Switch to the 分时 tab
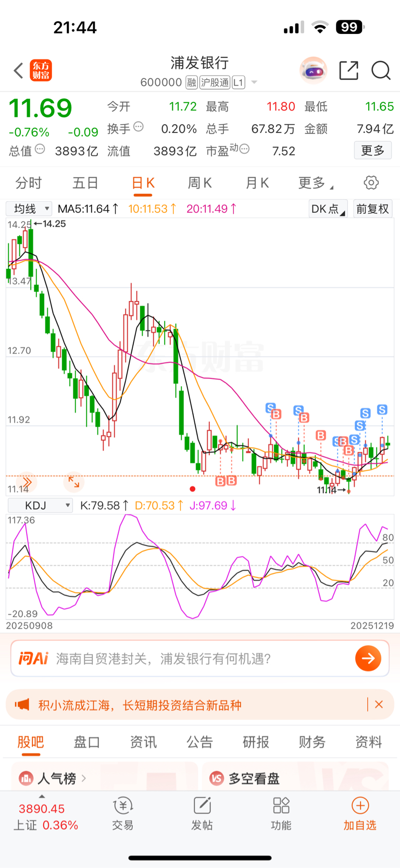This screenshot has width=400, height=868. point(29,183)
